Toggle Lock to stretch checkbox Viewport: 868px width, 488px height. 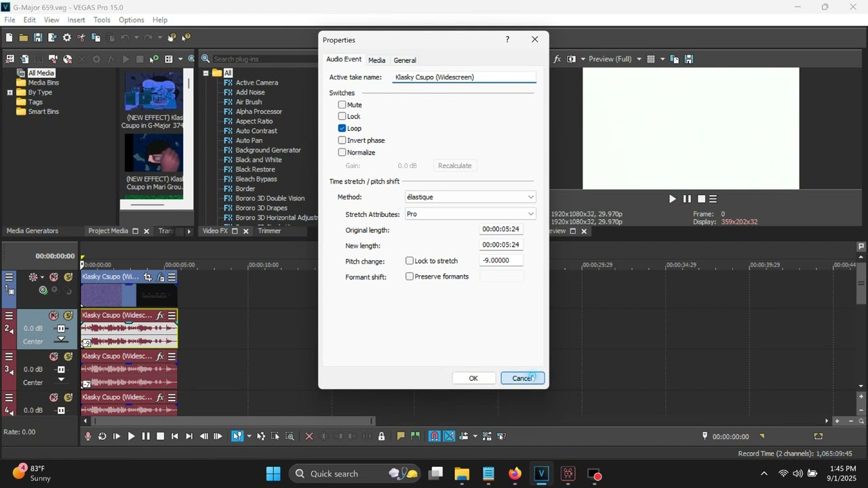(410, 261)
